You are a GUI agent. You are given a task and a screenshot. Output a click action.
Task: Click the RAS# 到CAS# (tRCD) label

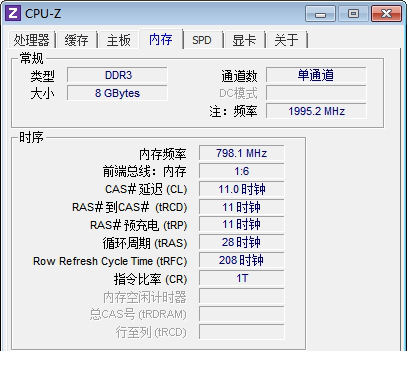130,207
